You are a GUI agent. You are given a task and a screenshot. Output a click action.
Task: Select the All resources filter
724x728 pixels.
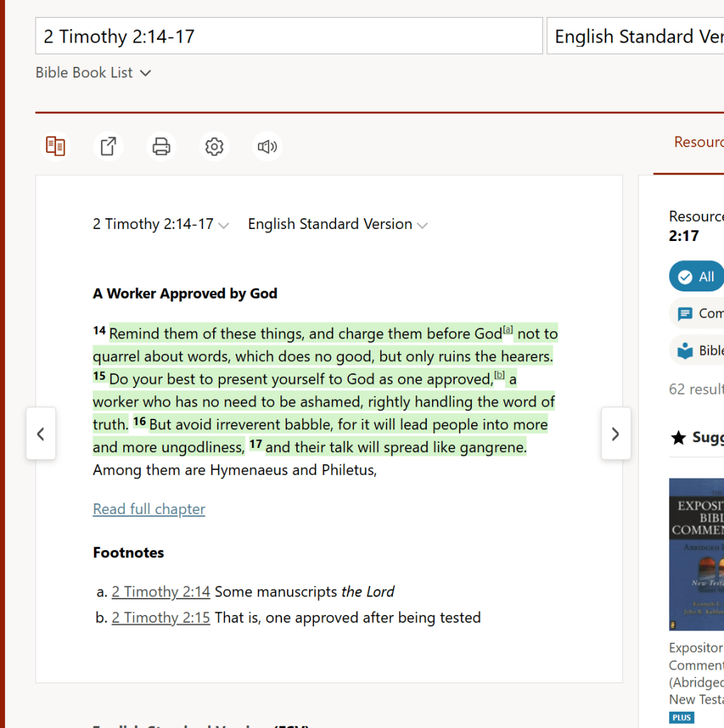click(697, 277)
